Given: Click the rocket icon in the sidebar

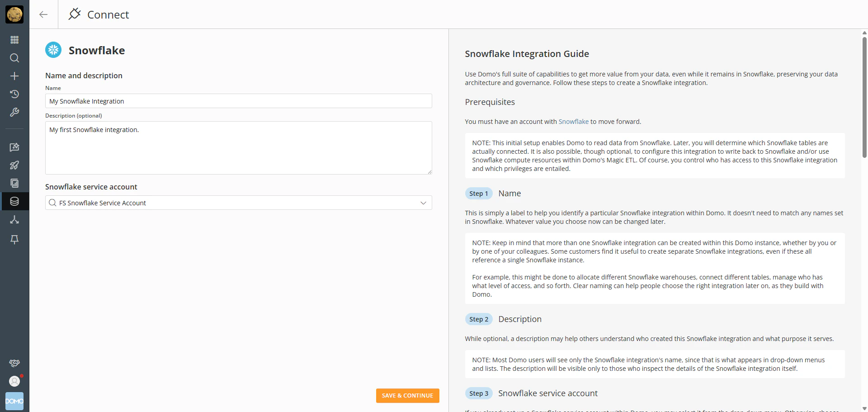Looking at the screenshot, I should tap(14, 165).
